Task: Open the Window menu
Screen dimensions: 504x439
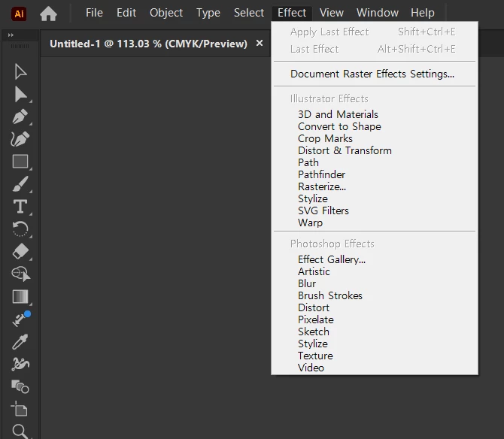Action: tap(378, 13)
